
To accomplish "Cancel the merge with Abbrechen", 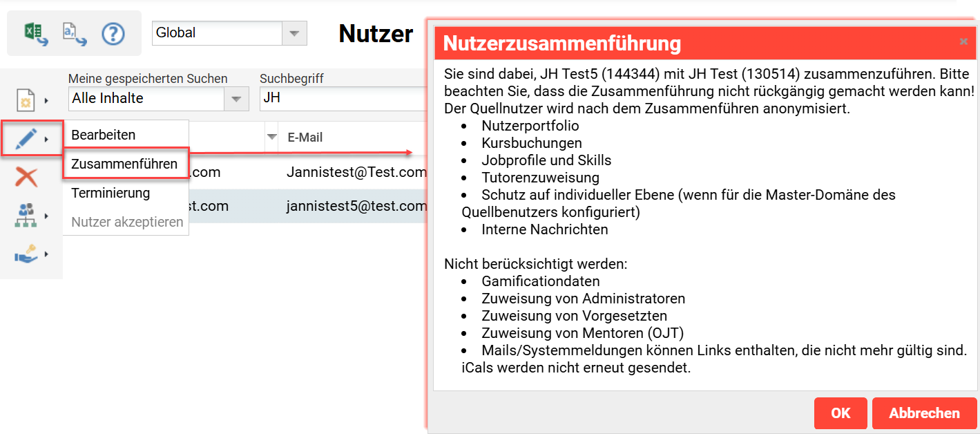I will point(924,413).
